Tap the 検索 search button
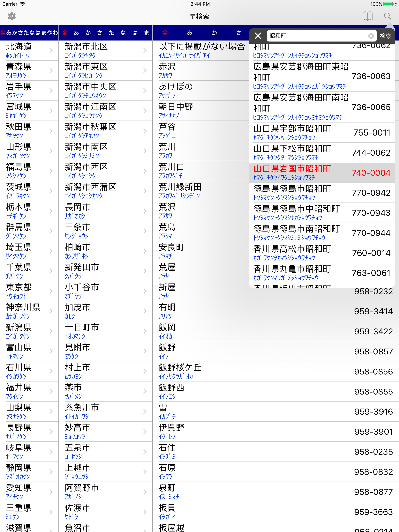The height and width of the screenshot is (532, 399). click(386, 36)
